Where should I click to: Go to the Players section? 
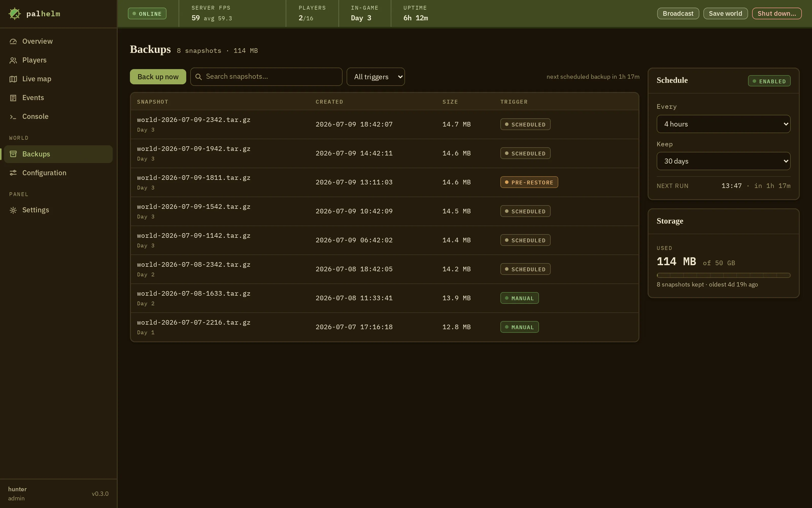[x=58, y=60]
